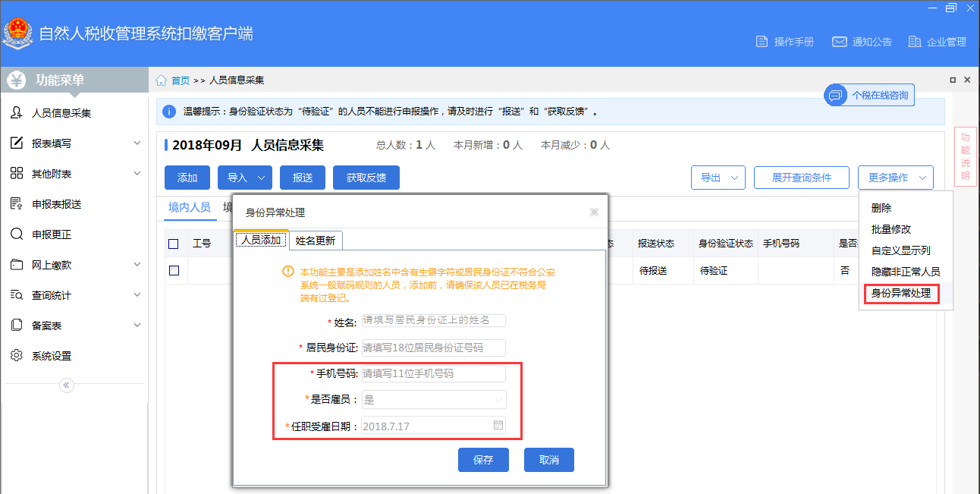Open the 导出 dropdown

[718, 178]
